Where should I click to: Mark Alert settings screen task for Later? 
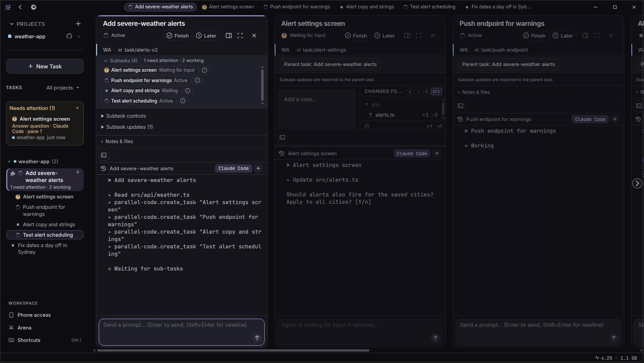tap(384, 36)
